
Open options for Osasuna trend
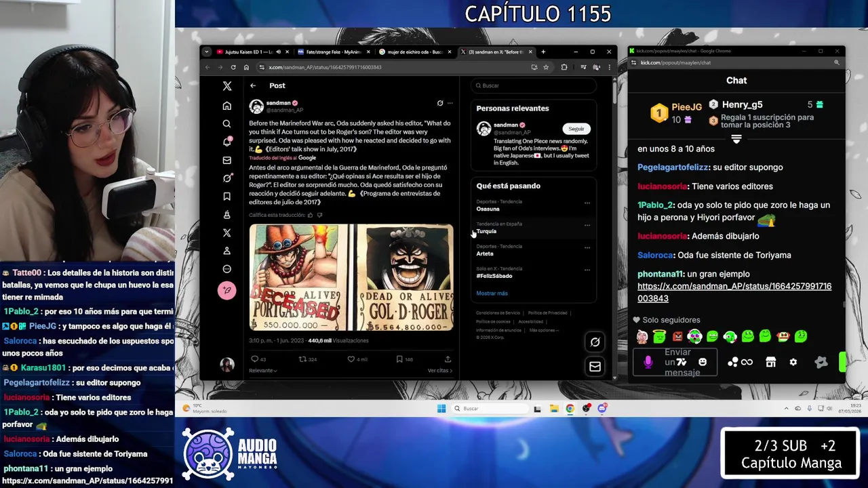click(587, 203)
